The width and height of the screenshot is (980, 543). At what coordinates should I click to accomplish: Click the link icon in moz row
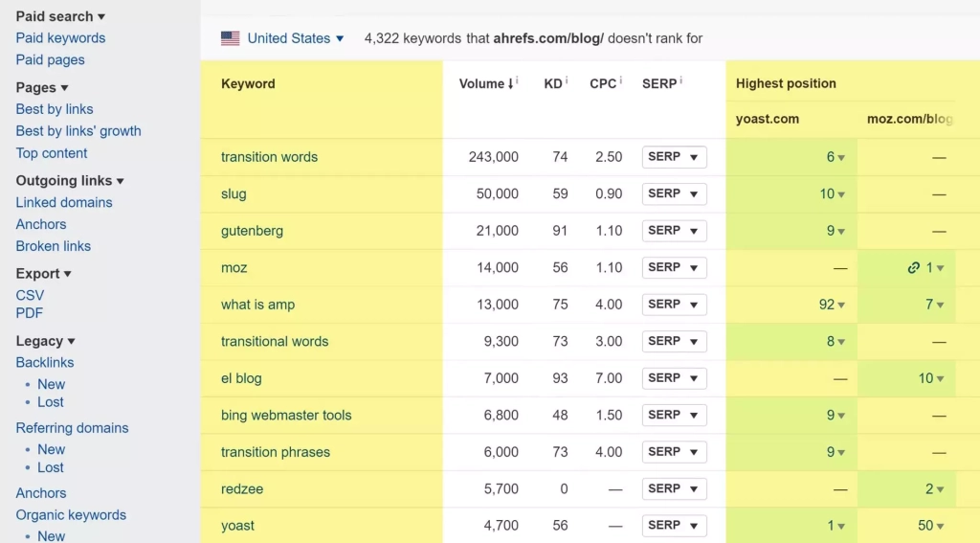(x=913, y=268)
